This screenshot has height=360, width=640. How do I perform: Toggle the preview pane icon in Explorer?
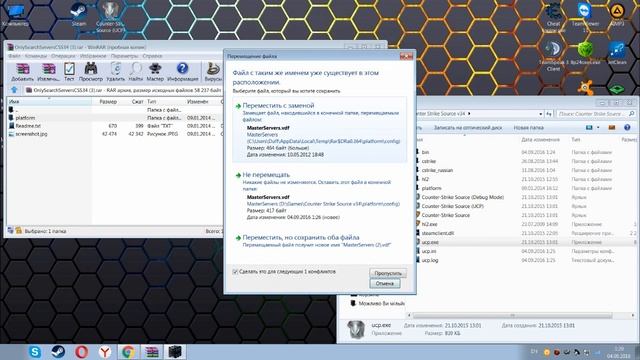tap(611, 128)
